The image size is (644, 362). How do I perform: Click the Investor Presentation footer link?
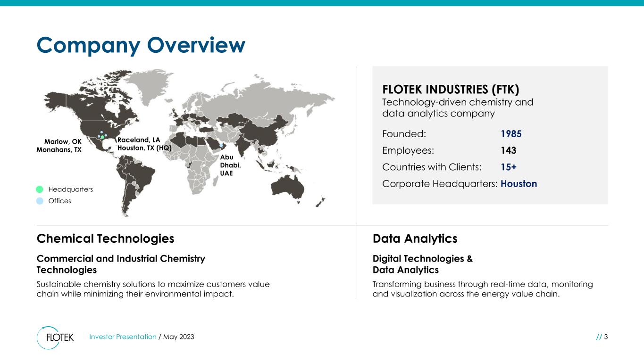point(123,337)
